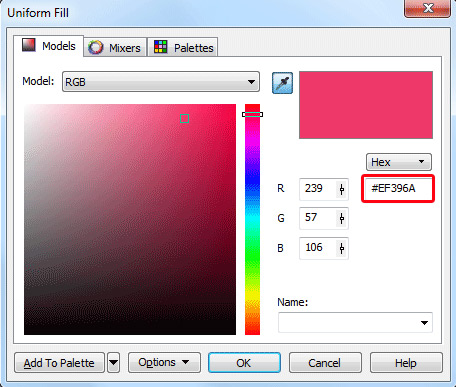456x387 pixels.
Task: Open the Hex format dropdown
Action: click(x=399, y=162)
